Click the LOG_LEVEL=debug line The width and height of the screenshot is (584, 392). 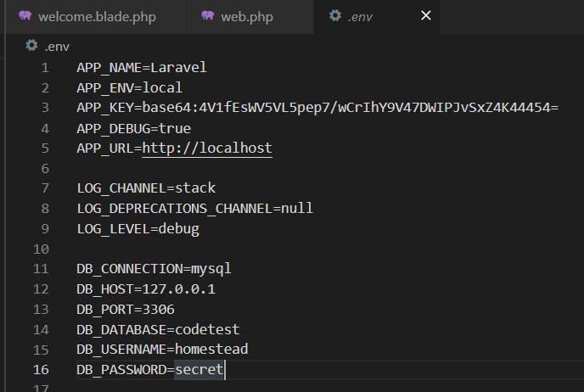coord(138,228)
